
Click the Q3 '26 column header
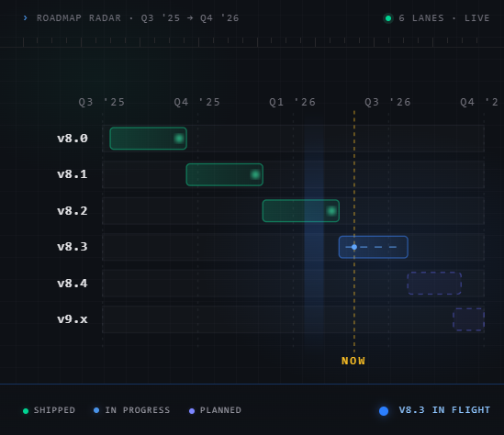pos(387,102)
